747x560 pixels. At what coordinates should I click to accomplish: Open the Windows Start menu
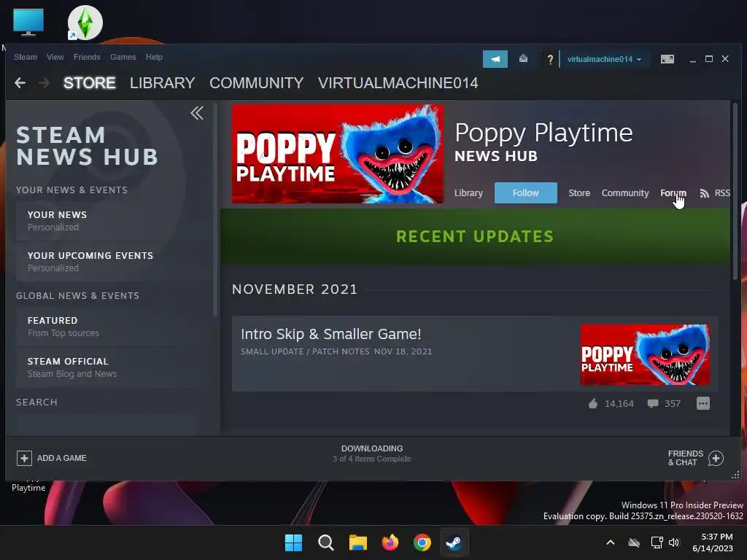tap(293, 542)
